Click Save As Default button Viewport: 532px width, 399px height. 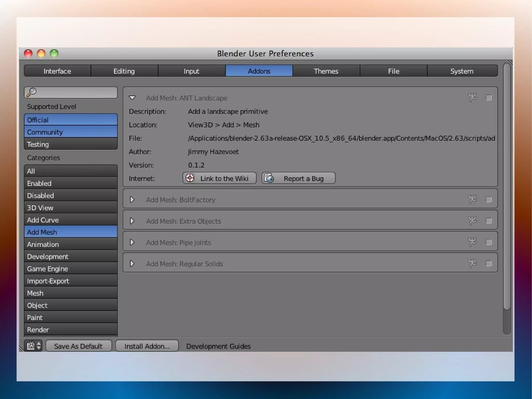click(x=78, y=346)
